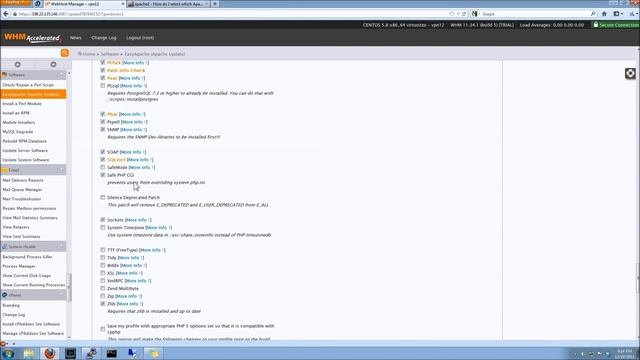Screen dimensions: 640x360
Task: Click the orange search icon in WHM sidebar
Action: click(x=64, y=53)
